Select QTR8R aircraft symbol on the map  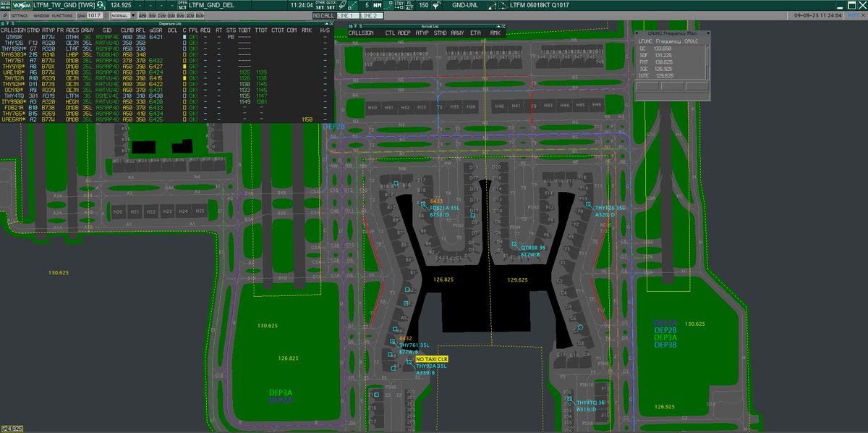click(513, 245)
